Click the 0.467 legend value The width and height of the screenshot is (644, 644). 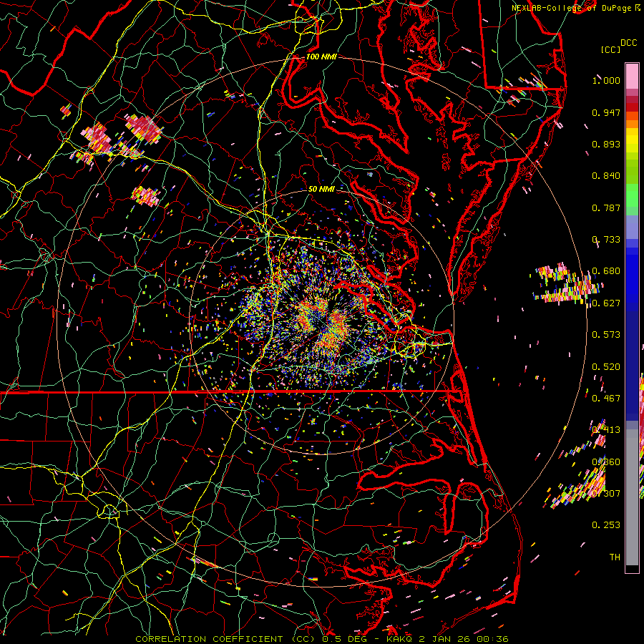click(606, 399)
